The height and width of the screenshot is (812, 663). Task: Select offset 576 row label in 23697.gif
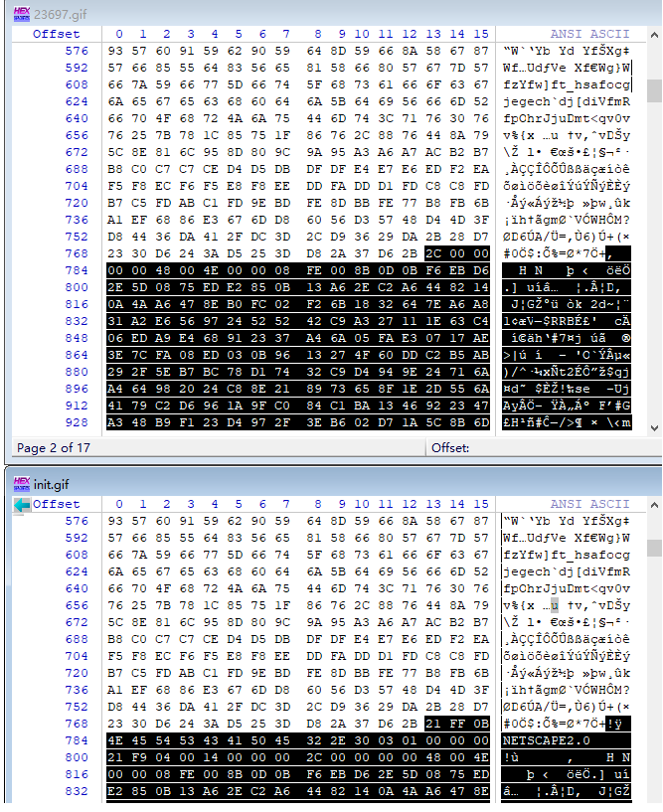(x=77, y=51)
